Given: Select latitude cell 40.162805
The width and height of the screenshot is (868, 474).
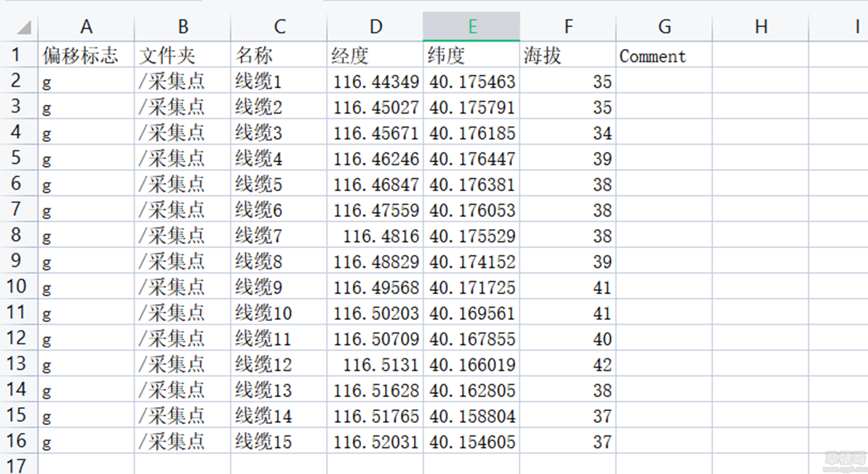Looking at the screenshot, I should click(471, 389).
